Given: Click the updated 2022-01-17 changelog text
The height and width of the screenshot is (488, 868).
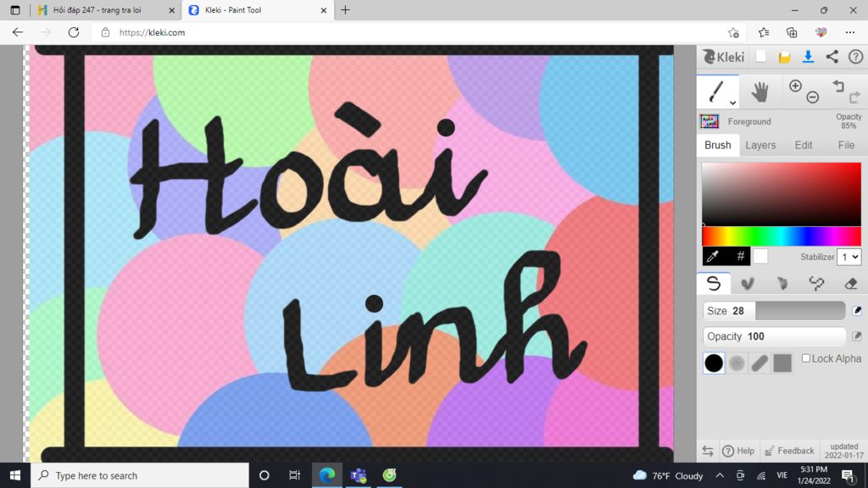Looking at the screenshot, I should (843, 451).
